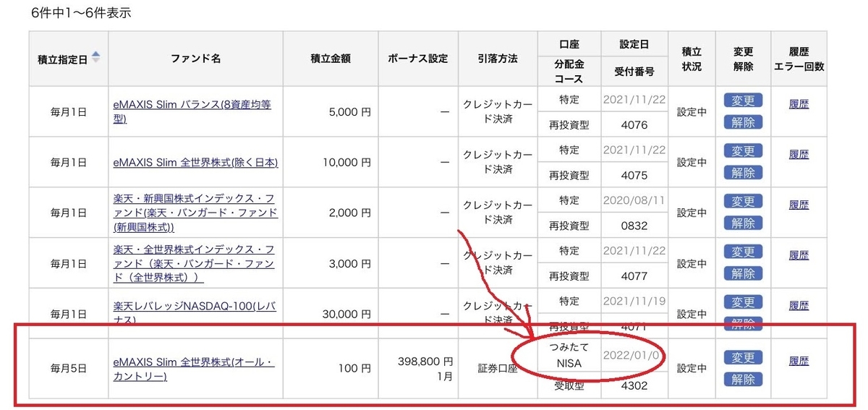
Task: Select the 3,000 円 amount cell
Action: click(331, 263)
